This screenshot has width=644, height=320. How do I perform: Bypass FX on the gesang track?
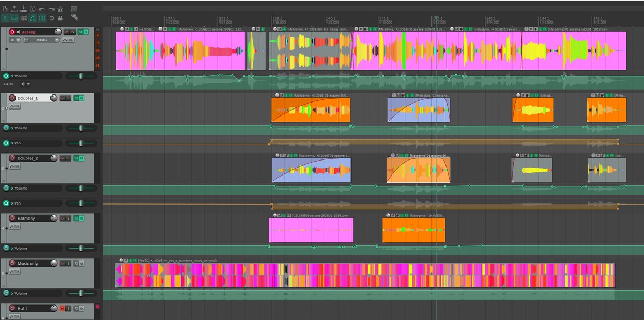click(86, 32)
